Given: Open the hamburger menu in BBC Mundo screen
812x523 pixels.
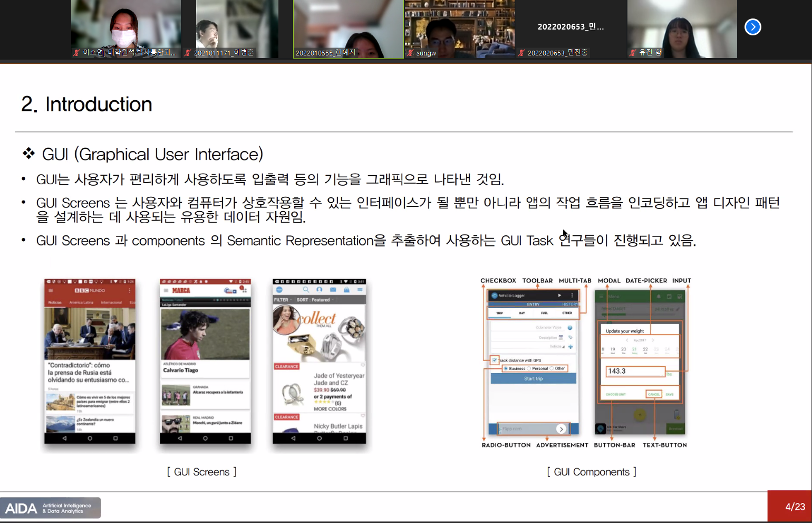Looking at the screenshot, I should [51, 290].
